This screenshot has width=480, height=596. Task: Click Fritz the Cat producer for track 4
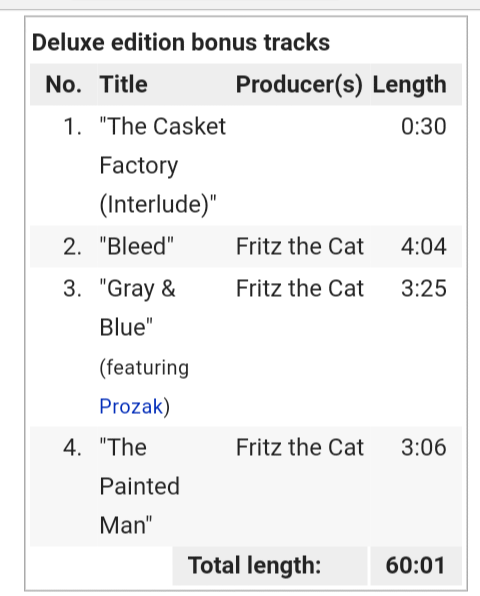300,447
